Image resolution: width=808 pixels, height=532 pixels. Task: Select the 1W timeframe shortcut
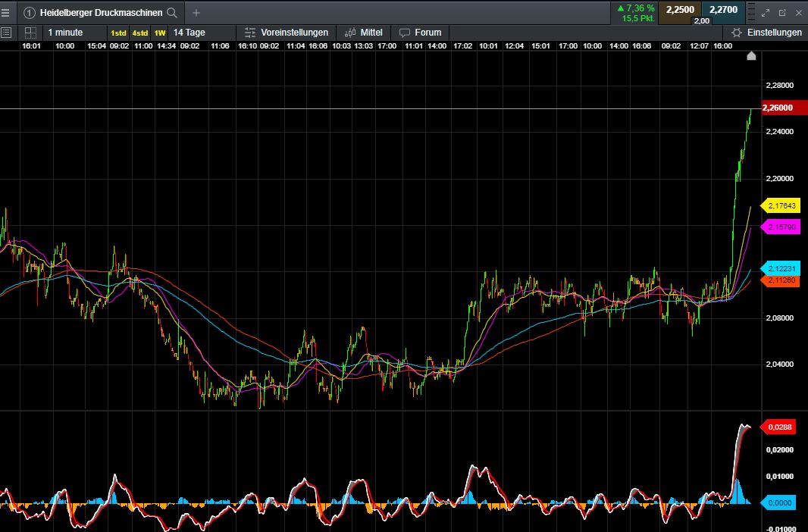click(x=160, y=33)
